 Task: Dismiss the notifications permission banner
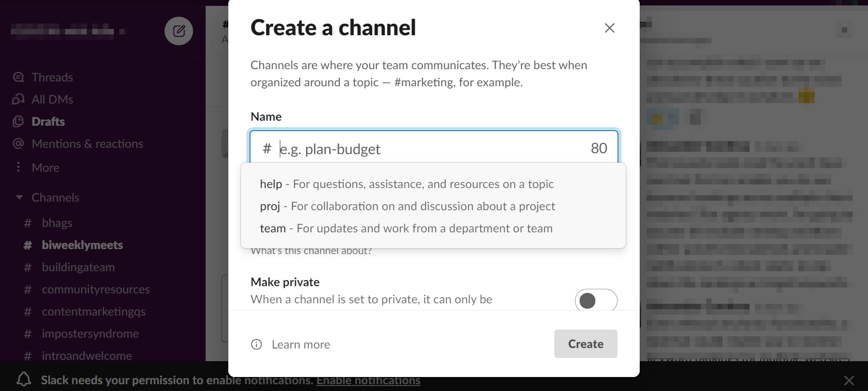point(849,380)
